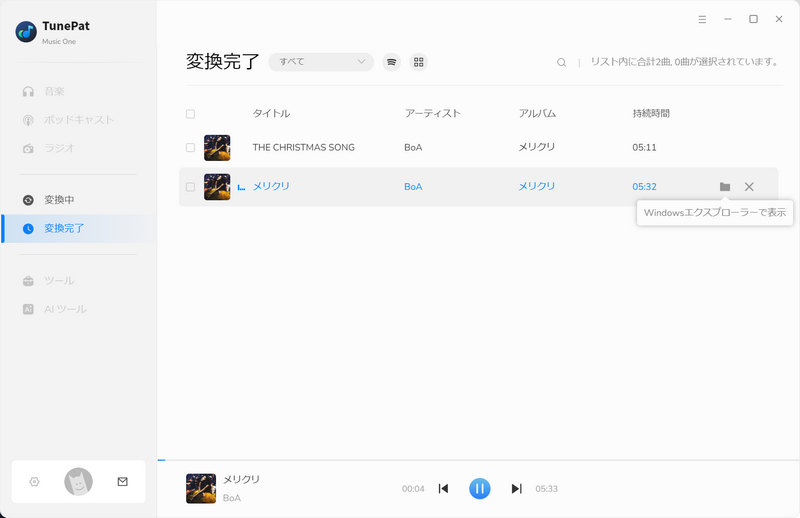This screenshot has height=518, width=800.
Task: Select the THE CHRISTMAS SONG title
Action: 304,147
